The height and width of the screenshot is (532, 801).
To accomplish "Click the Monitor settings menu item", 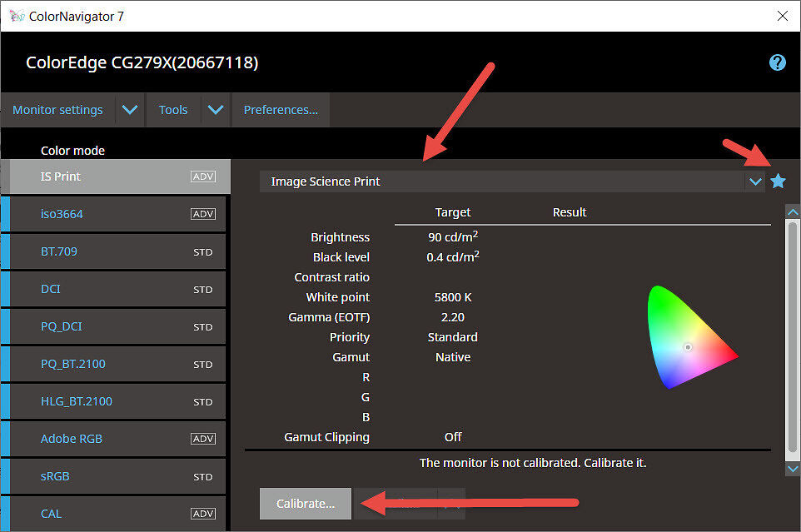I will [57, 109].
